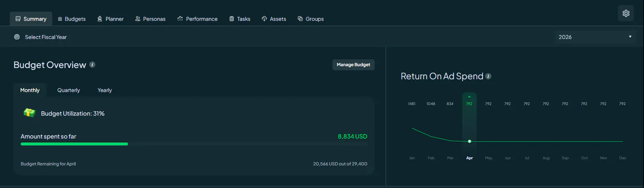
Task: Switch to the Budgets tab
Action: pos(72,19)
